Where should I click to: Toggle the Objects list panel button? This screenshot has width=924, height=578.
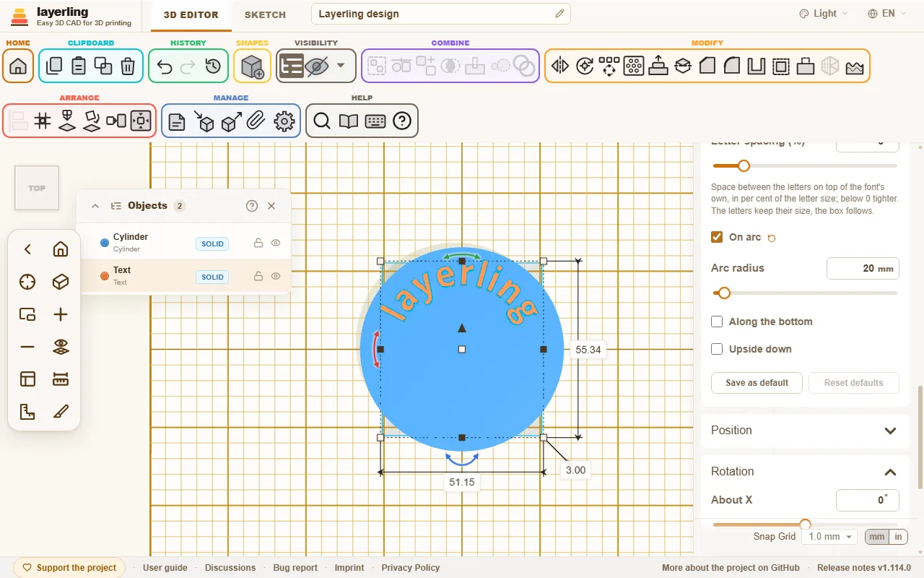click(291, 66)
